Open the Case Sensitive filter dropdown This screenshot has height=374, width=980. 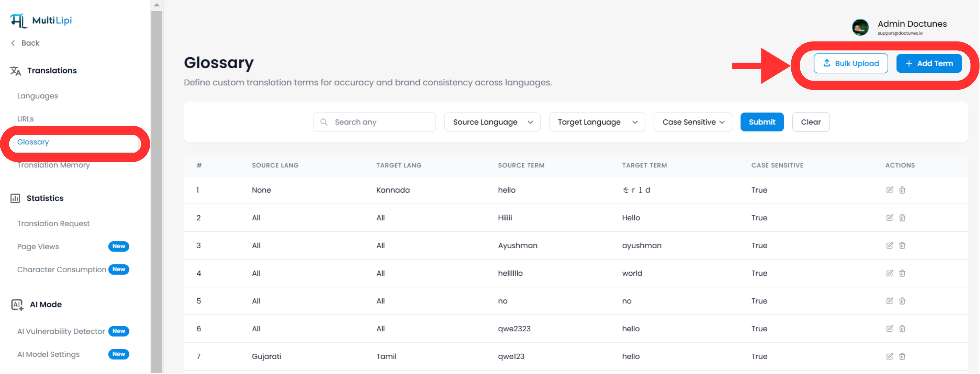coord(692,122)
